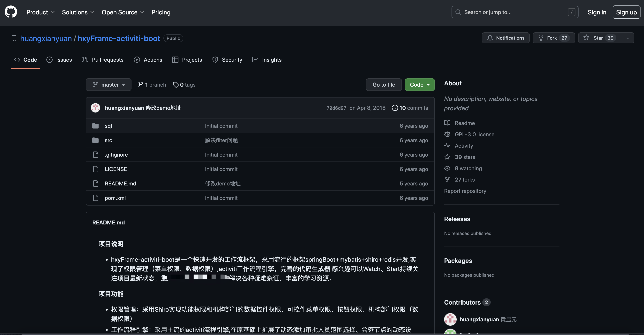Click Report repository
The height and width of the screenshot is (335, 644).
pos(465,191)
